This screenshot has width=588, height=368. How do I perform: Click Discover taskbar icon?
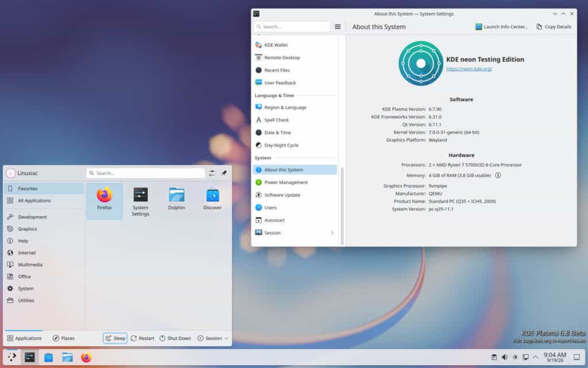[x=48, y=358]
